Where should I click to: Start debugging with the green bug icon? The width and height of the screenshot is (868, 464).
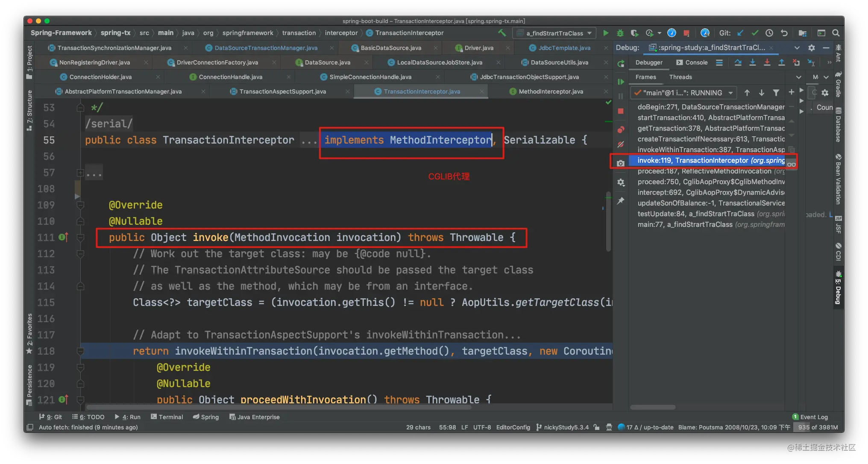click(620, 33)
